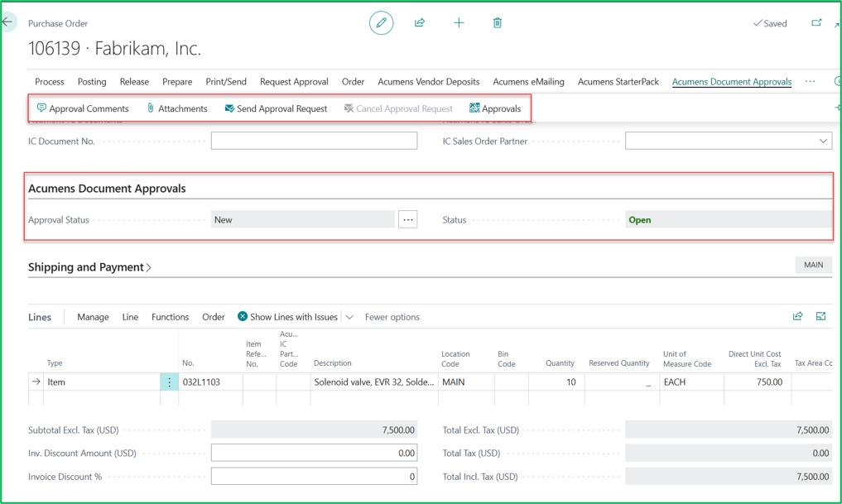Click the Approval Status field showing New
The image size is (842, 504).
click(x=303, y=219)
